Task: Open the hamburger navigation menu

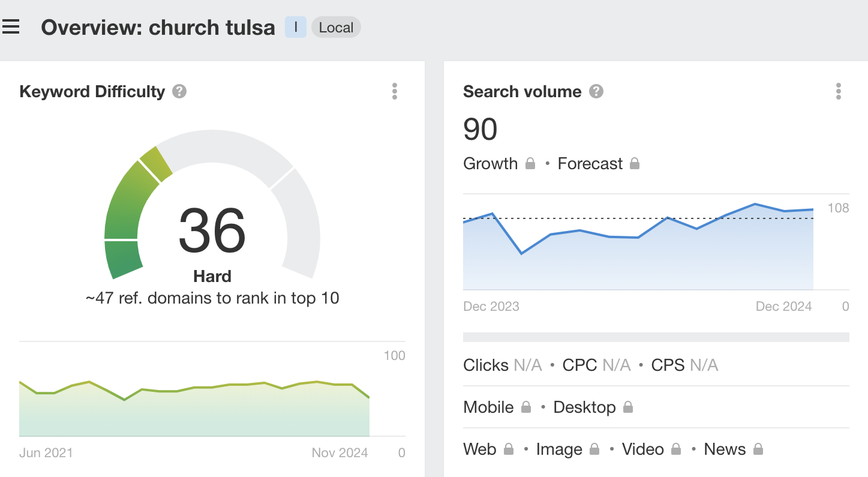Action: click(11, 27)
